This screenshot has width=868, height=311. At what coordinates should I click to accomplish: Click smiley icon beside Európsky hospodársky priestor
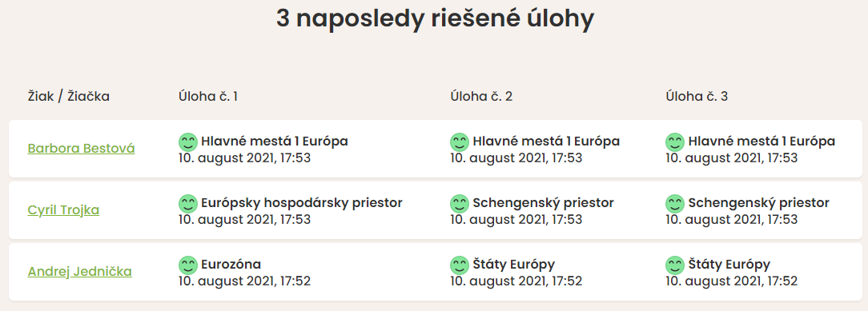[x=188, y=204]
